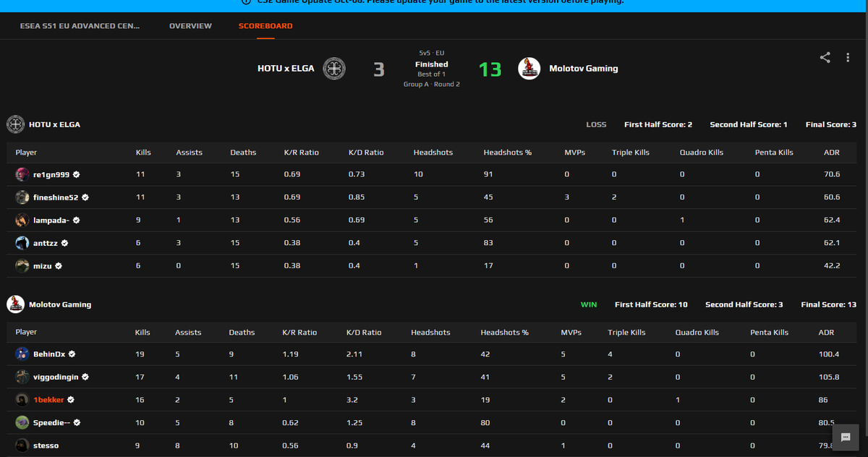This screenshot has width=868, height=457.
Task: Open lampada- player profile
Action: (51, 221)
